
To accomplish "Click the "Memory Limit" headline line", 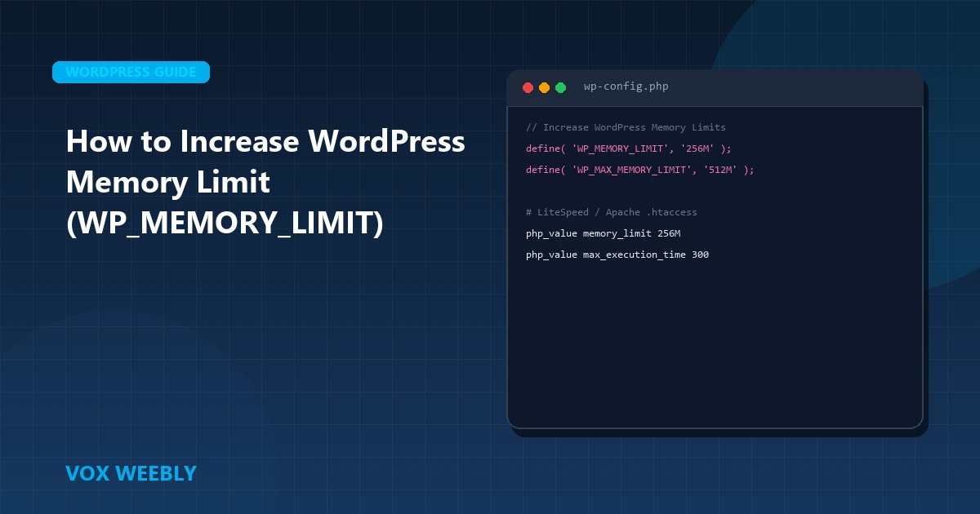I will click(x=167, y=182).
